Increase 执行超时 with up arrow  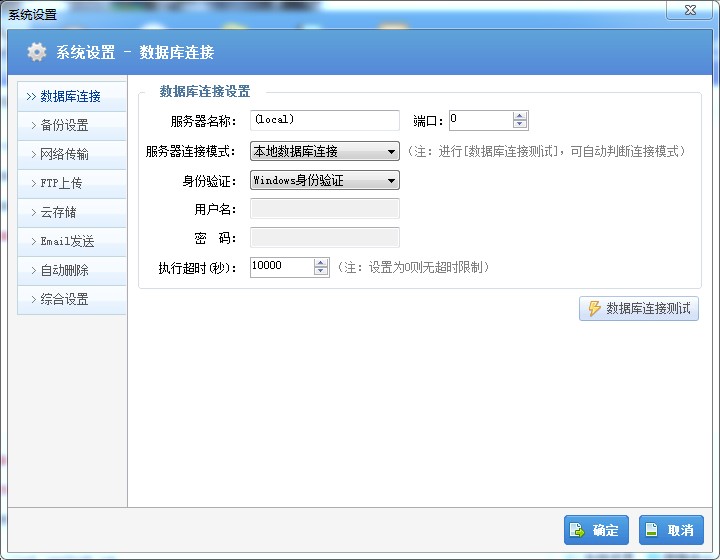pyautogui.click(x=321, y=263)
